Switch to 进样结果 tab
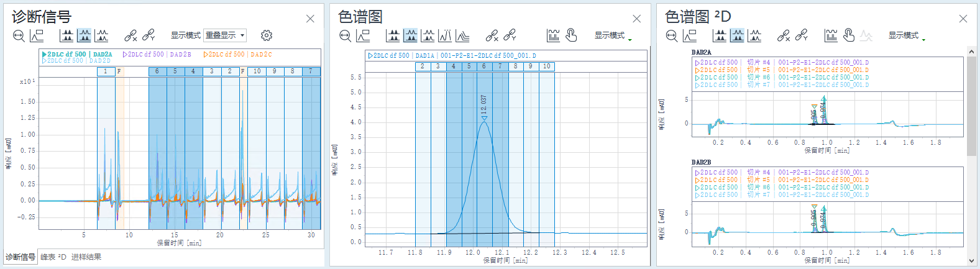The width and height of the screenshot is (980, 269). 86,257
